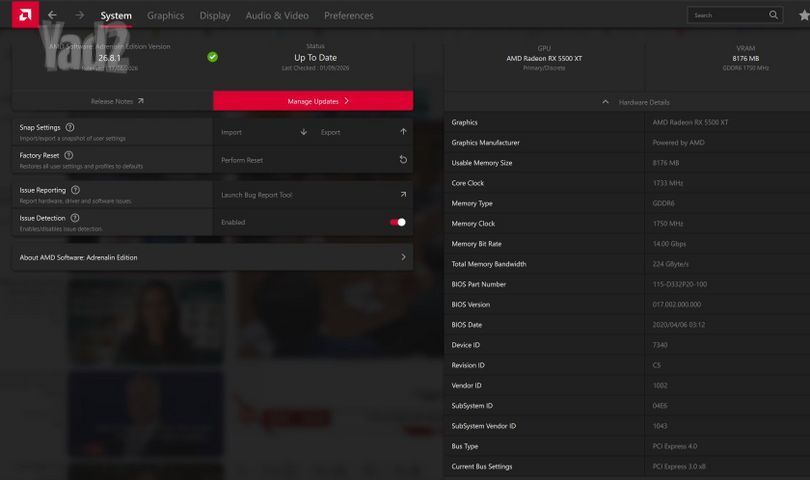Click the 1733 MHz core clock value
810x480 pixels.
click(667, 183)
